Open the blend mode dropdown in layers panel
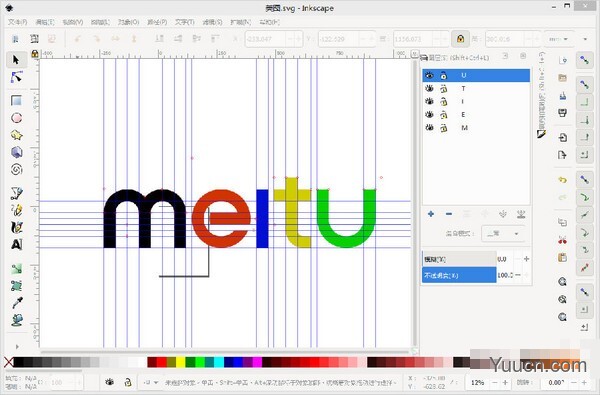The width and height of the screenshot is (600, 395). click(x=502, y=233)
